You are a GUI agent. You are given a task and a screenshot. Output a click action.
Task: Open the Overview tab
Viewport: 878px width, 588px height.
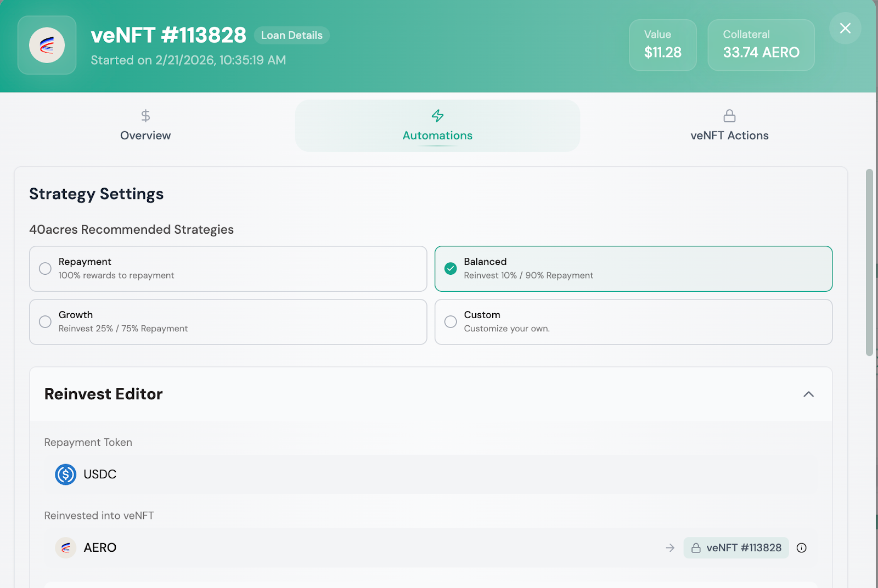145,126
